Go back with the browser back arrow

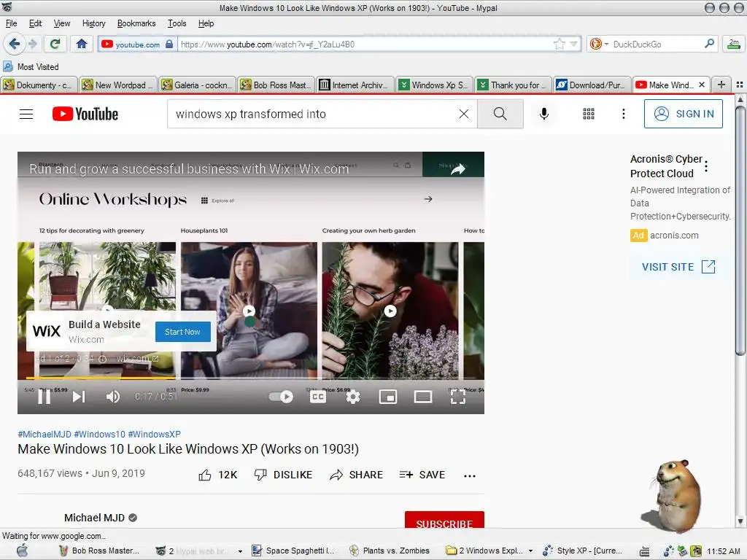pyautogui.click(x=15, y=44)
